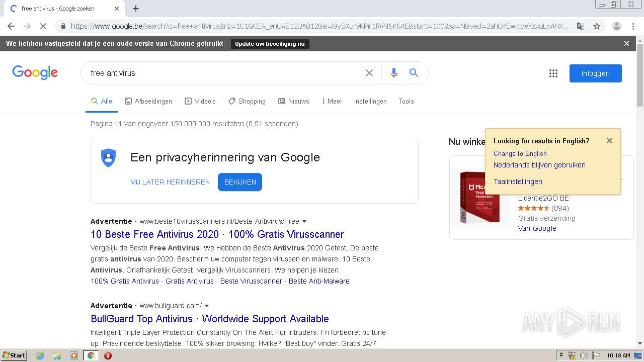Switch to Chrome in the taskbar
Screen dimensions: 644x362
(91, 355)
